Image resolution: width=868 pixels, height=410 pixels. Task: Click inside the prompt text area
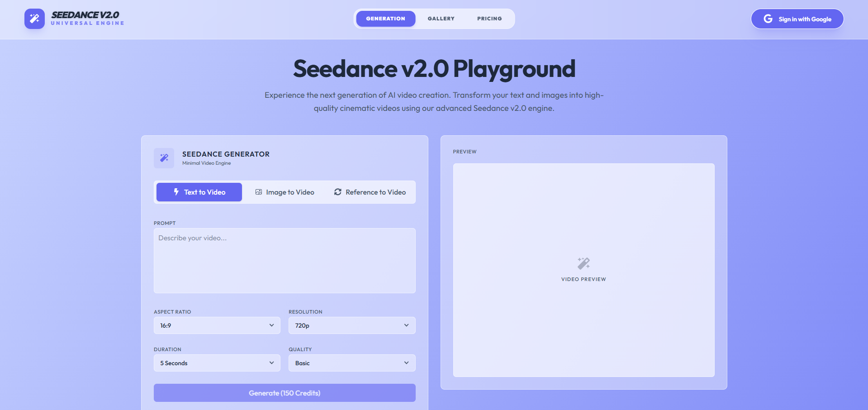pyautogui.click(x=284, y=260)
